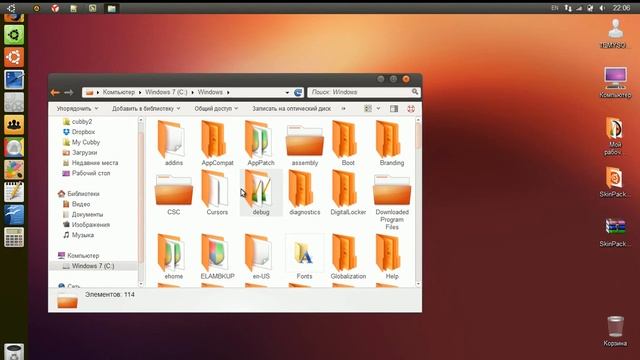This screenshot has width=640, height=360.
Task: Open the Fonts folder
Action: click(x=304, y=257)
